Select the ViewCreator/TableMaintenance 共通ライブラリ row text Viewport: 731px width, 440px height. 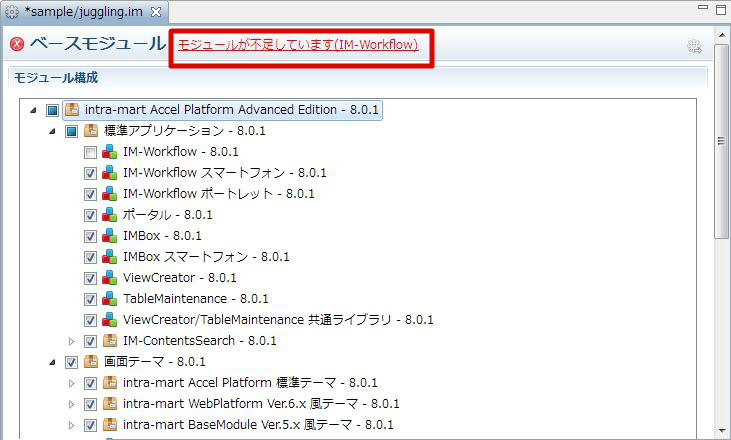point(278,320)
